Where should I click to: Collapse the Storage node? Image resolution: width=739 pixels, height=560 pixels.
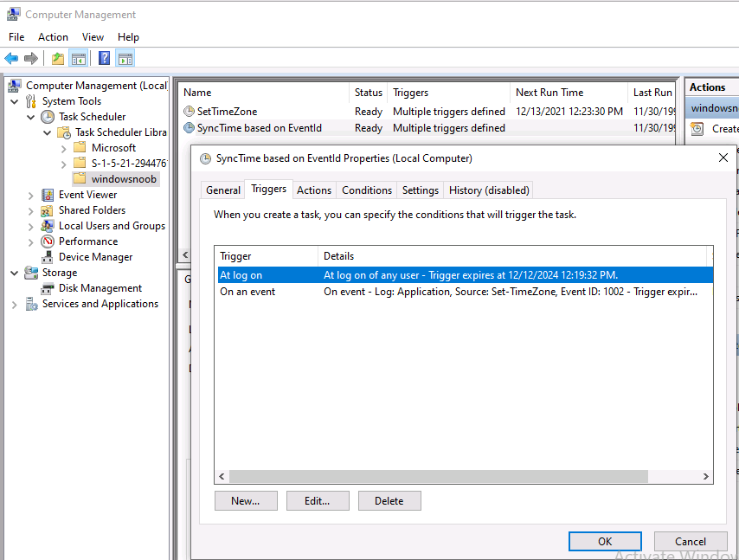(x=15, y=273)
